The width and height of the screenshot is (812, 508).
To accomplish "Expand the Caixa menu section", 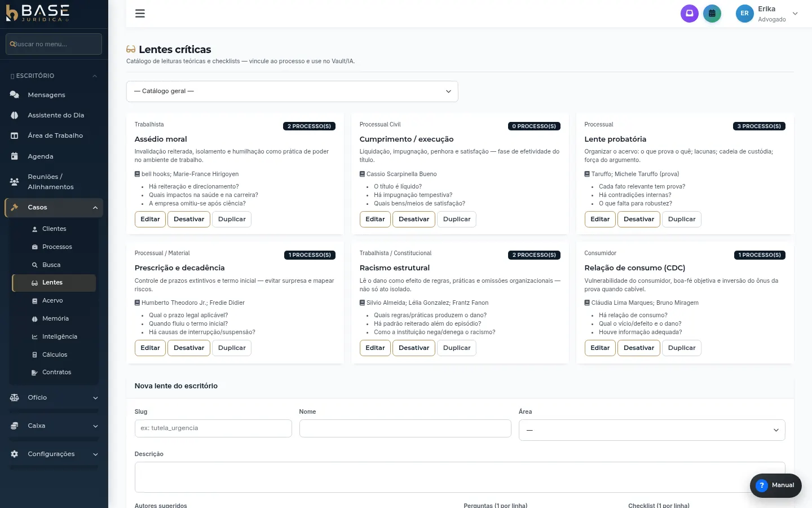I will click(x=54, y=426).
